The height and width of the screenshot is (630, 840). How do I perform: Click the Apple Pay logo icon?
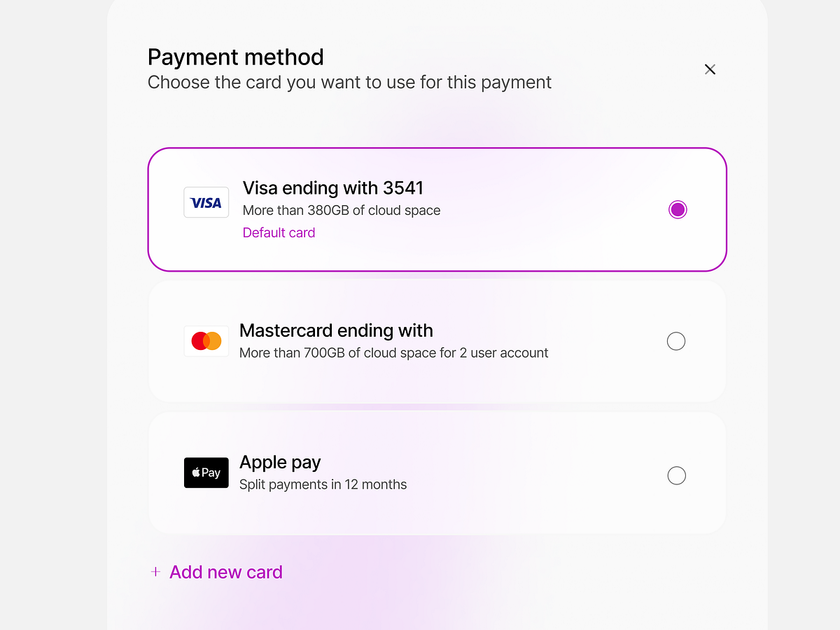coord(206,472)
